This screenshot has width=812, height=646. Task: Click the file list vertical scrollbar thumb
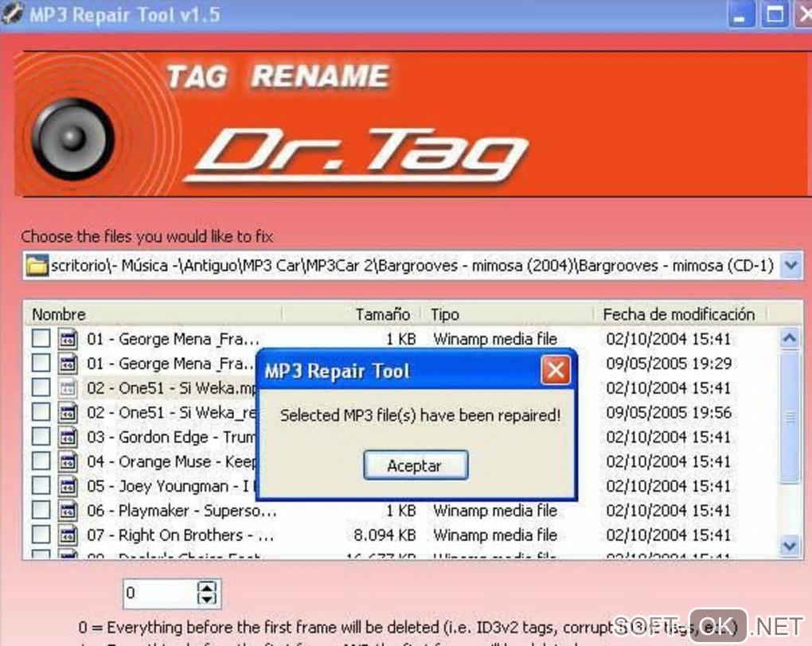point(790,417)
